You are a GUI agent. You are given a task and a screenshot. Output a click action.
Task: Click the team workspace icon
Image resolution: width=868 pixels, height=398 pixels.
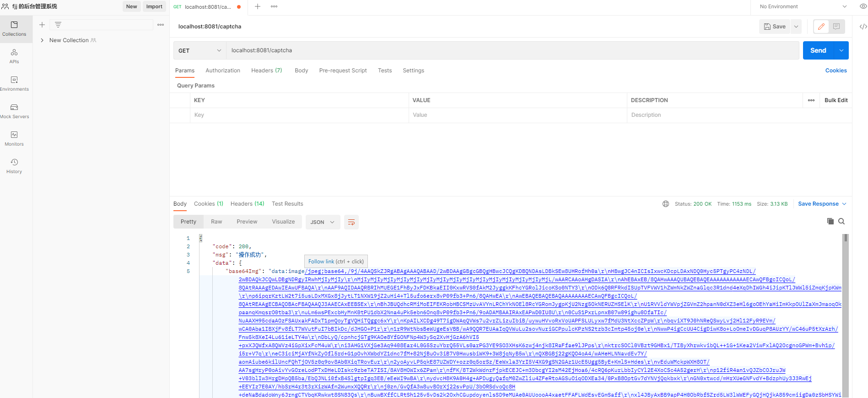[x=5, y=6]
